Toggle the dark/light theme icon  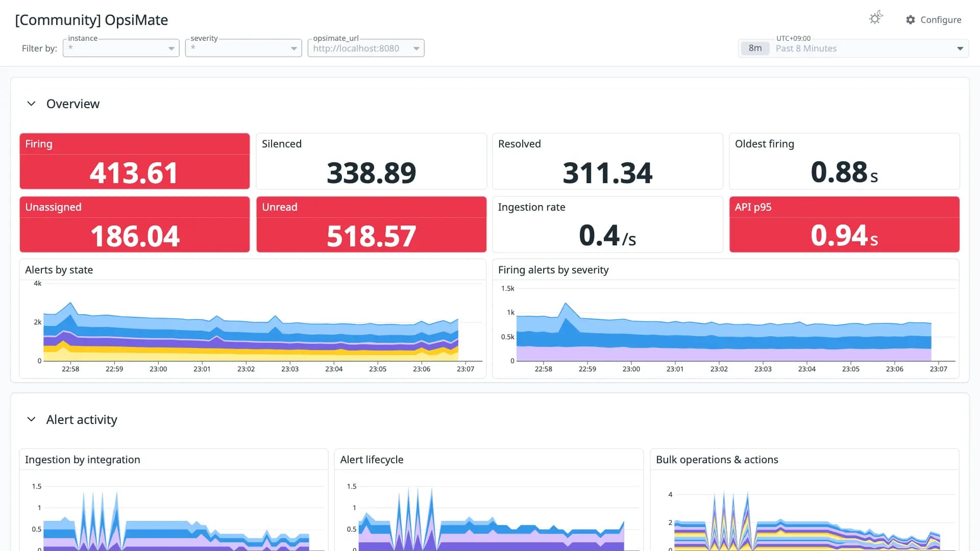pos(876,18)
